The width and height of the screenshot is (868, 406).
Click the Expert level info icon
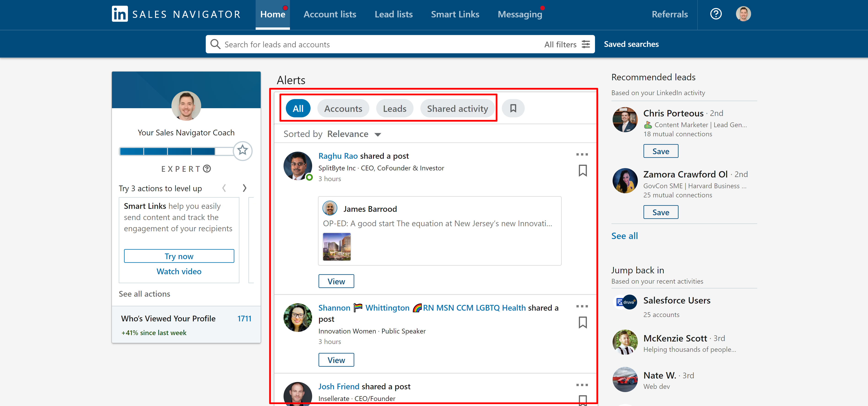(207, 169)
